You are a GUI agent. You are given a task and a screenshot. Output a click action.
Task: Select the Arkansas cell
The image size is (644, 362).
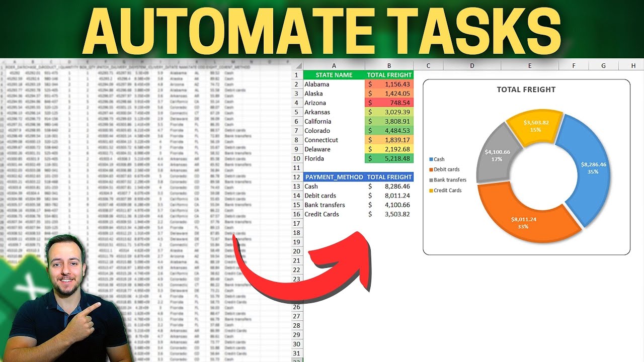point(334,112)
